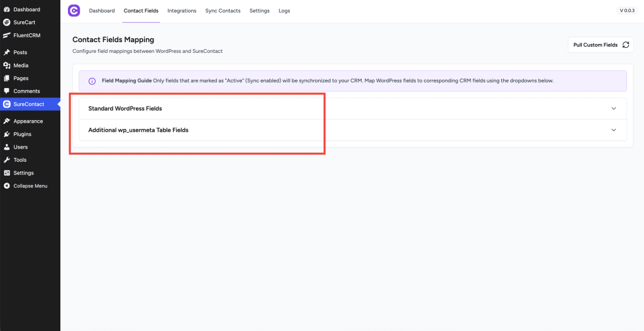Open Users in the WordPress sidebar
This screenshot has width=644, height=331.
[20, 147]
